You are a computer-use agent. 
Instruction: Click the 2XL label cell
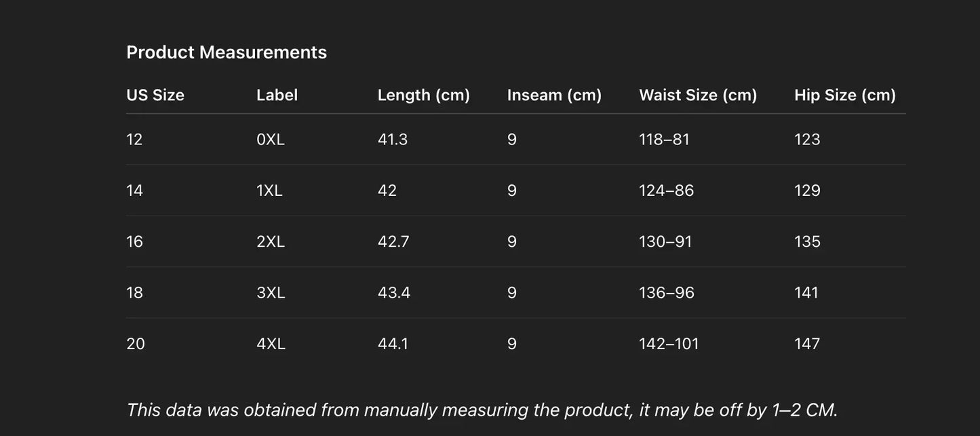click(x=271, y=241)
